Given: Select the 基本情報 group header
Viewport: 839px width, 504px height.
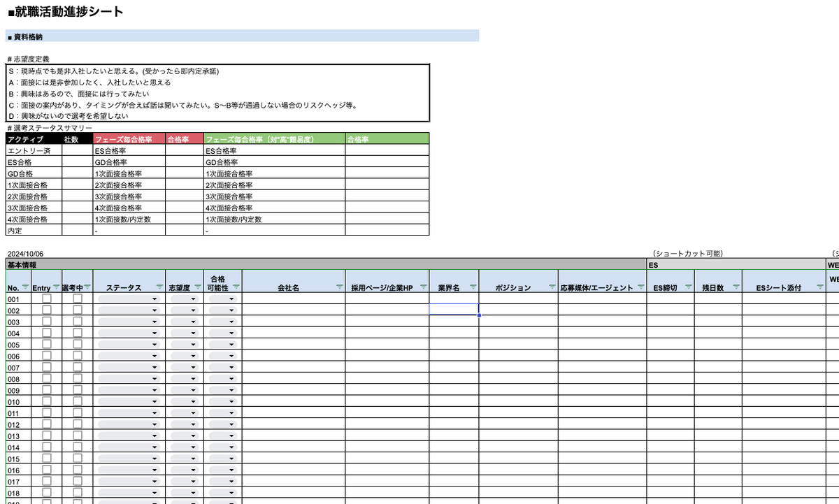Looking at the screenshot, I should pyautogui.click(x=326, y=265).
